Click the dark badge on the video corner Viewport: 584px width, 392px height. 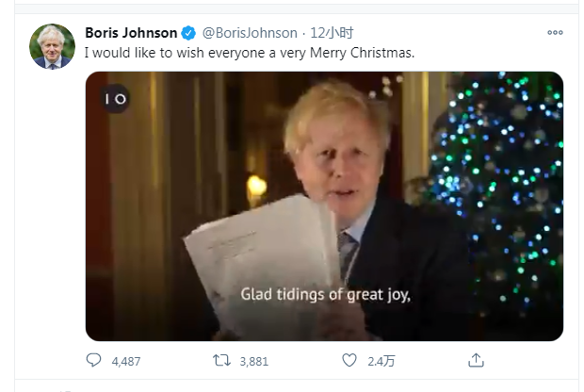coord(115,99)
